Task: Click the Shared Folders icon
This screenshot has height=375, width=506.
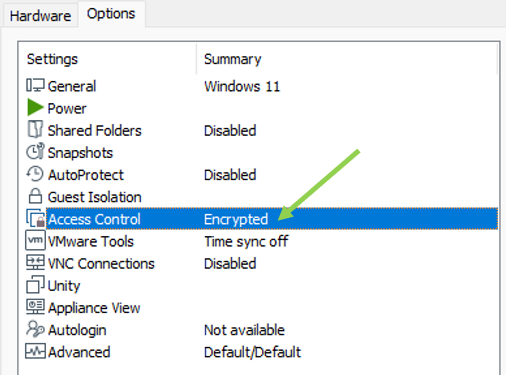Action: pyautogui.click(x=35, y=130)
